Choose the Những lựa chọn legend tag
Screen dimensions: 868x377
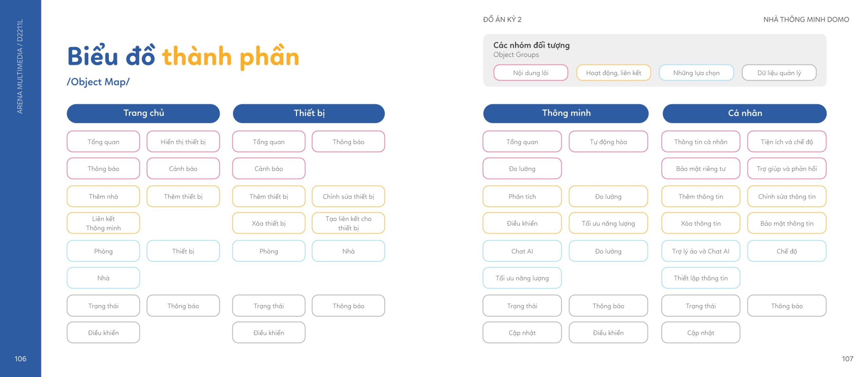tap(696, 72)
